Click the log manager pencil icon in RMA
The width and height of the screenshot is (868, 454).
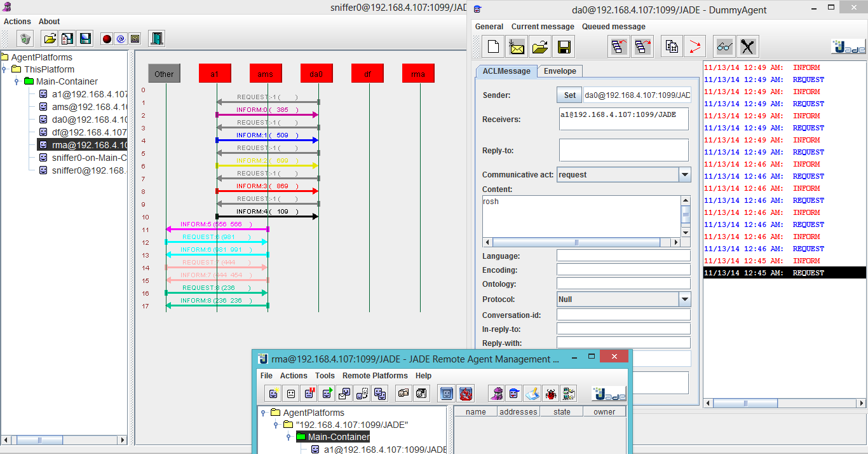pyautogui.click(x=532, y=394)
